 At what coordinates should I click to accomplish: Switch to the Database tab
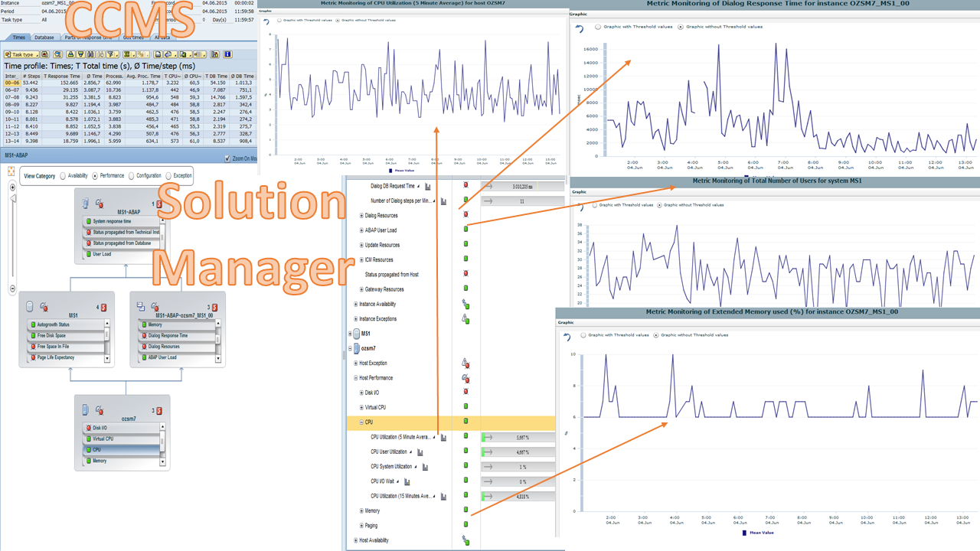pyautogui.click(x=44, y=37)
